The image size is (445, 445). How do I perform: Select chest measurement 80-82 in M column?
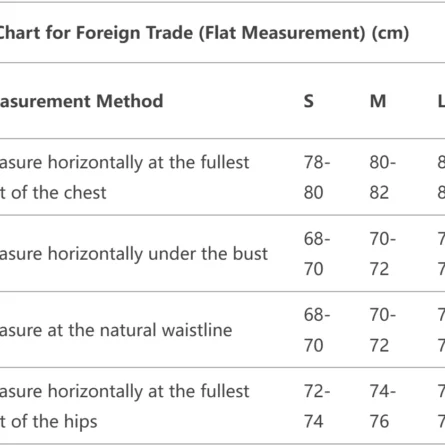(x=383, y=177)
